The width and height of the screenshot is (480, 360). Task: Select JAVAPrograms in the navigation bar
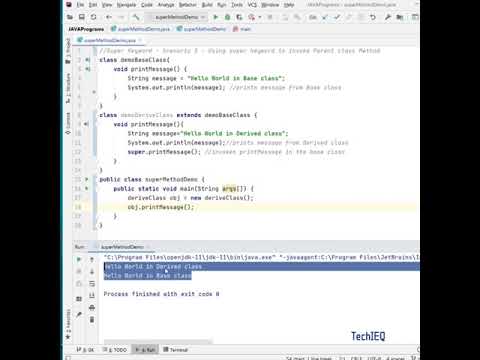[x=86, y=29]
